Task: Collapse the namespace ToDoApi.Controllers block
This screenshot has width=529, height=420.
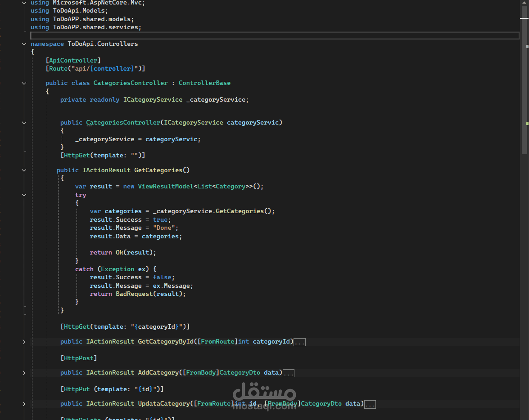Action: point(24,44)
